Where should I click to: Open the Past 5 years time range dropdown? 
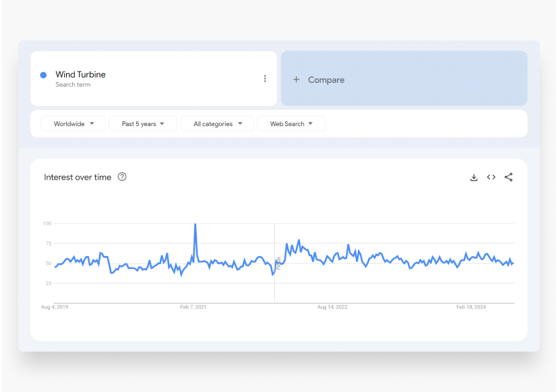coord(143,124)
